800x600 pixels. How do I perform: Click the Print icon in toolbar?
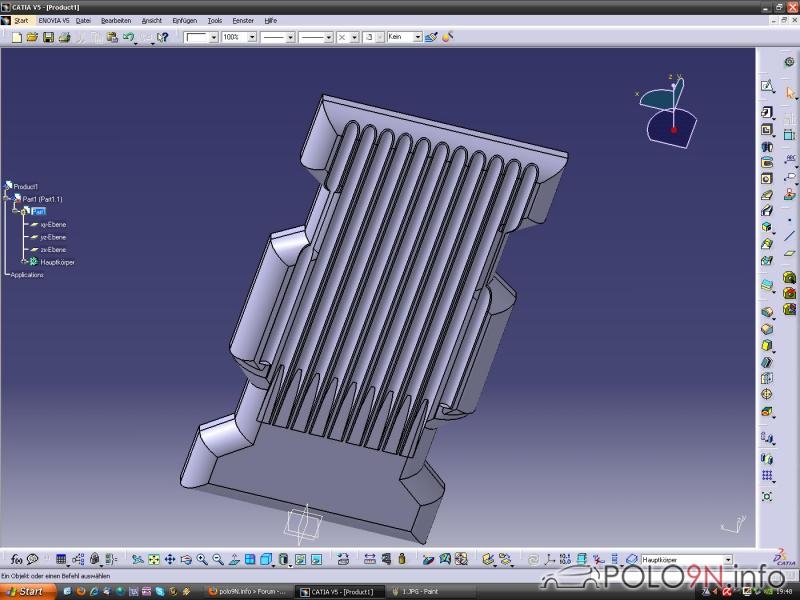coord(64,37)
